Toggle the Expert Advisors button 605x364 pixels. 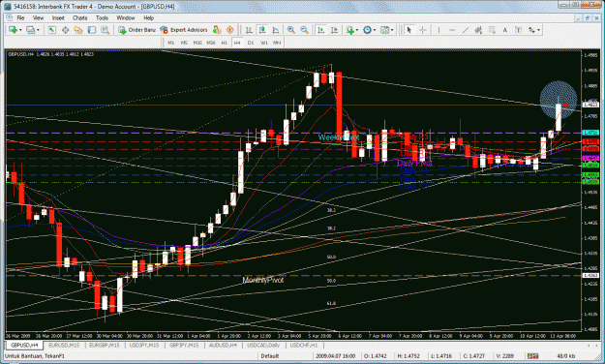pyautogui.click(x=184, y=30)
